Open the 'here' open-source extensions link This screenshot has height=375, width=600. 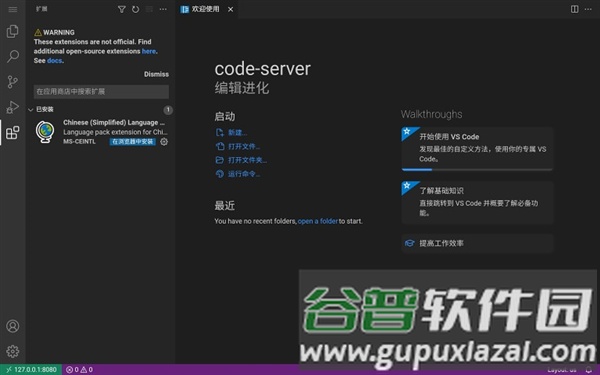click(149, 51)
